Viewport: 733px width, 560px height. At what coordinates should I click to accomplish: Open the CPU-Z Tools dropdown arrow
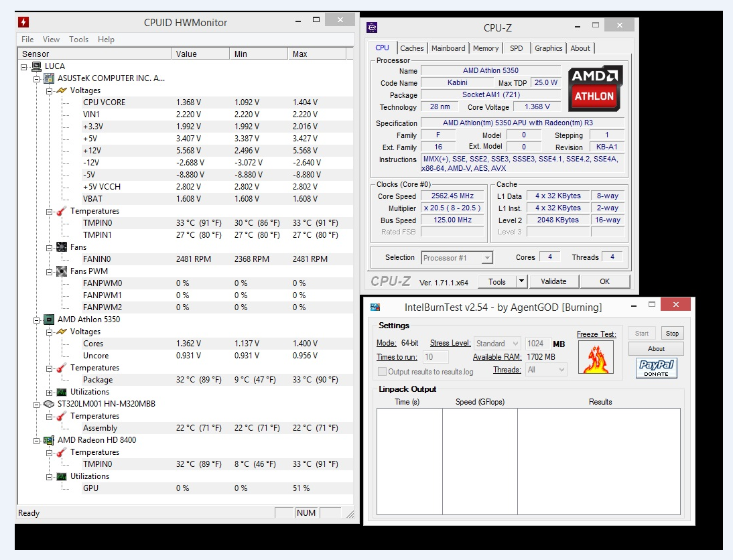pos(522,281)
